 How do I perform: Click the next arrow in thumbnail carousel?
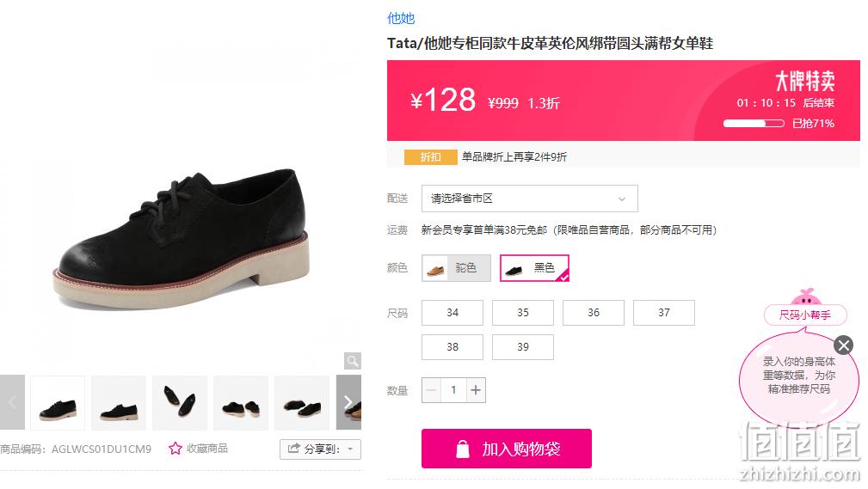[x=348, y=402]
